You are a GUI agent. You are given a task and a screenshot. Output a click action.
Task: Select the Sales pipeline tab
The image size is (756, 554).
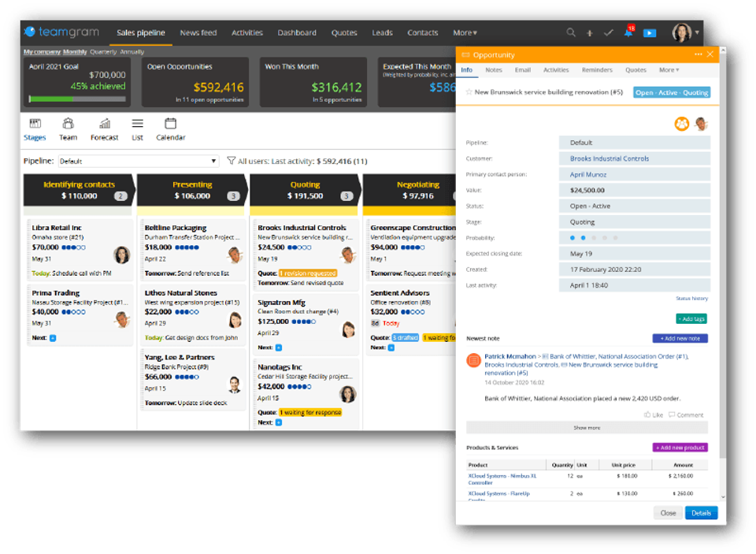(x=141, y=32)
